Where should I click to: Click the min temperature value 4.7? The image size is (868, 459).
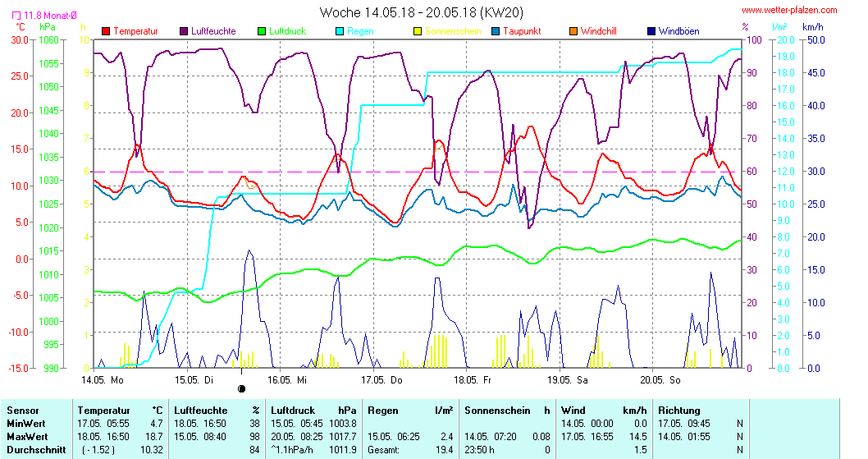click(x=156, y=424)
